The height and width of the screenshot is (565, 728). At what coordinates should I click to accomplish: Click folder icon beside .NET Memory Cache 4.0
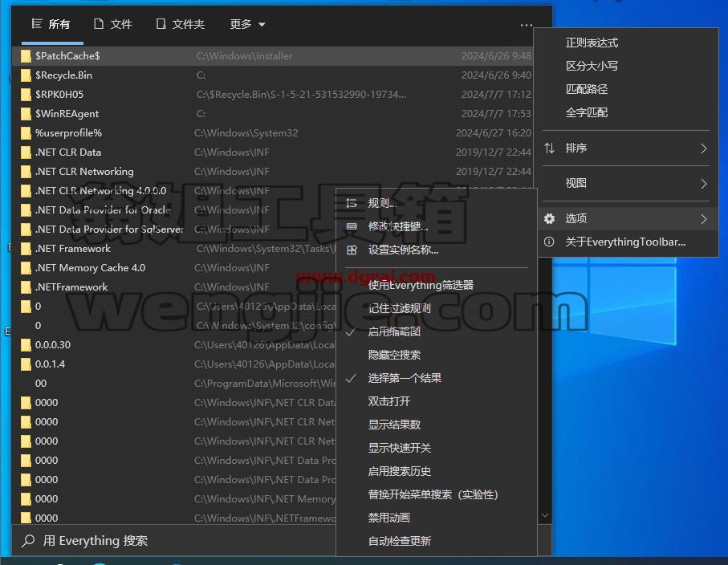click(x=26, y=268)
